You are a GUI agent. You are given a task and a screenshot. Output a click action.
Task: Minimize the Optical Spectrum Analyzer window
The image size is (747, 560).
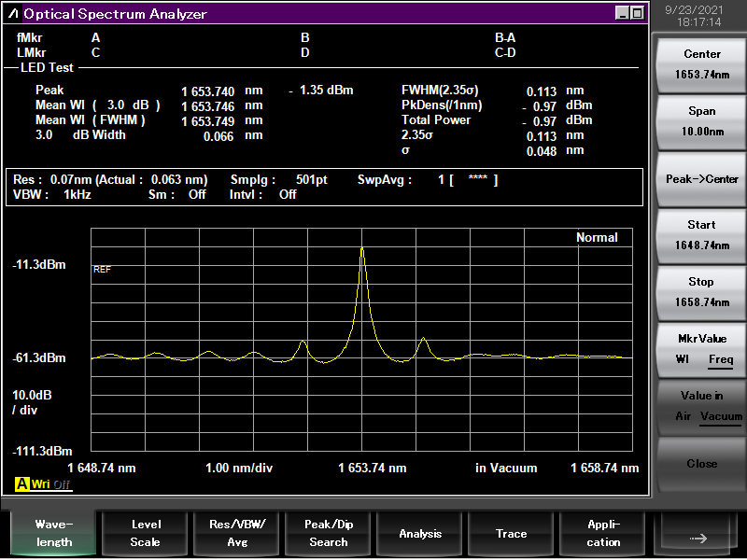click(x=622, y=13)
